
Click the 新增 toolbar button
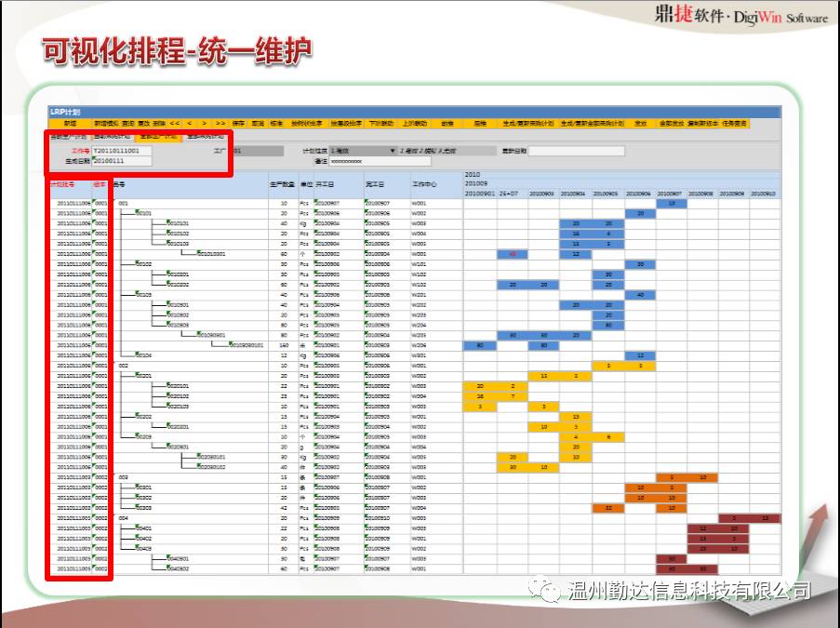(71, 123)
